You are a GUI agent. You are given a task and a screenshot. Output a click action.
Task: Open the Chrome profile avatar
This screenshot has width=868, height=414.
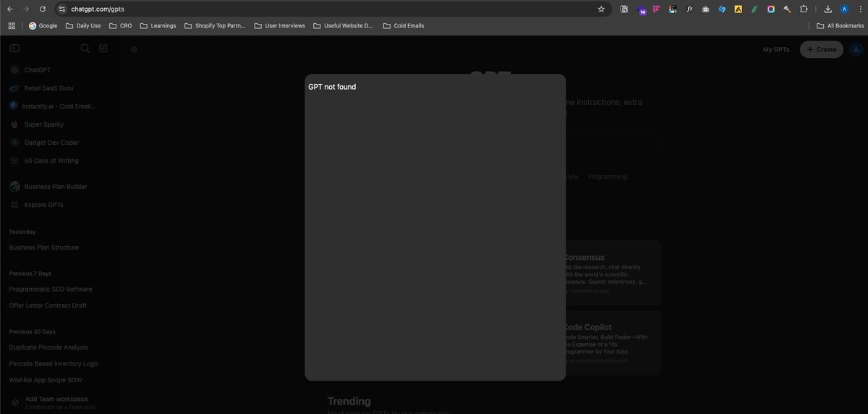coord(844,9)
